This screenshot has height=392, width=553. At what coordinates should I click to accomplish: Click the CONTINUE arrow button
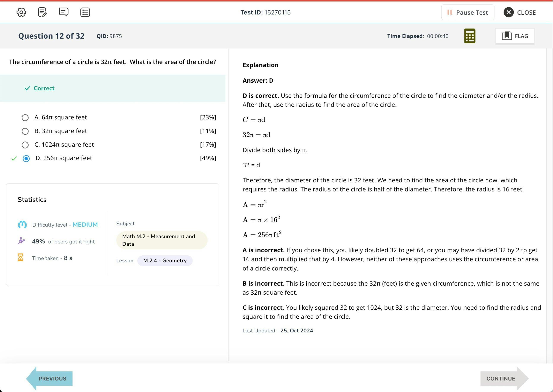tap(500, 378)
